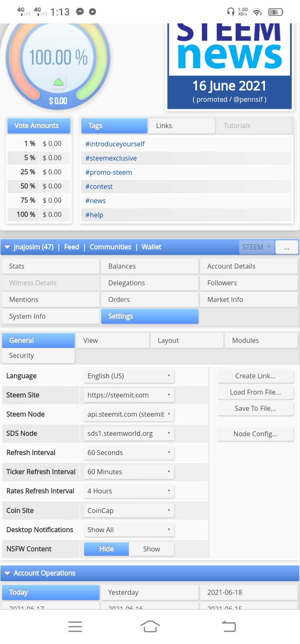Open the #promo-steem tag link

point(108,172)
